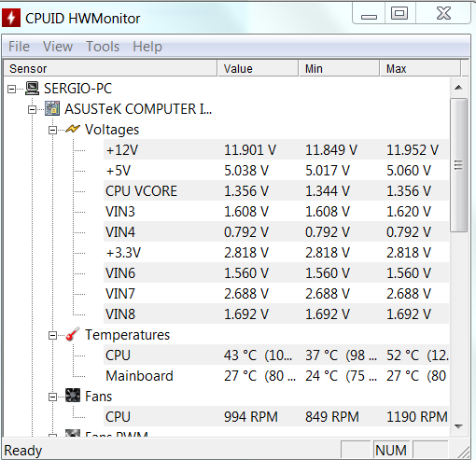The height and width of the screenshot is (460, 476).
Task: Collapse the Temperatures section
Action: [x=52, y=335]
